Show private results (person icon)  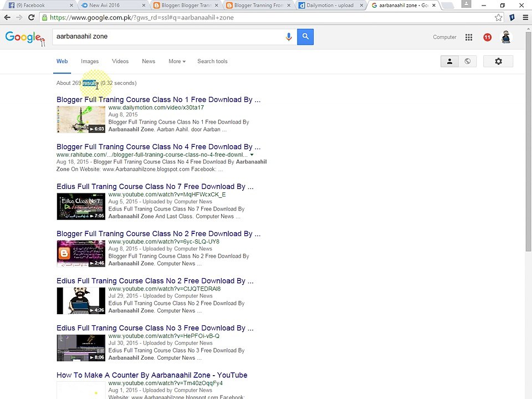tap(449, 62)
